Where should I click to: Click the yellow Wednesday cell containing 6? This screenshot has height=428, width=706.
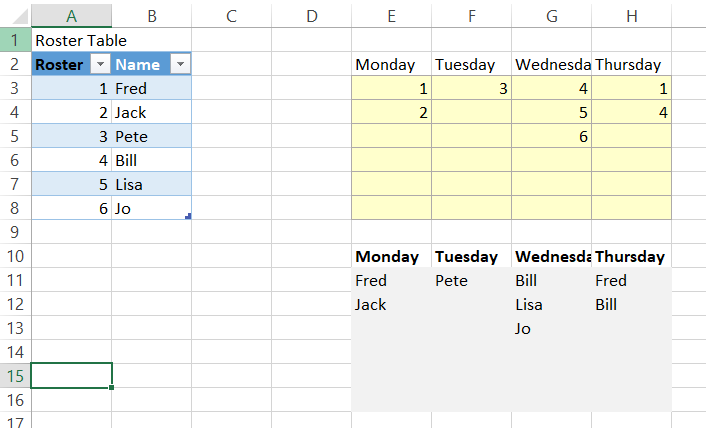551,136
